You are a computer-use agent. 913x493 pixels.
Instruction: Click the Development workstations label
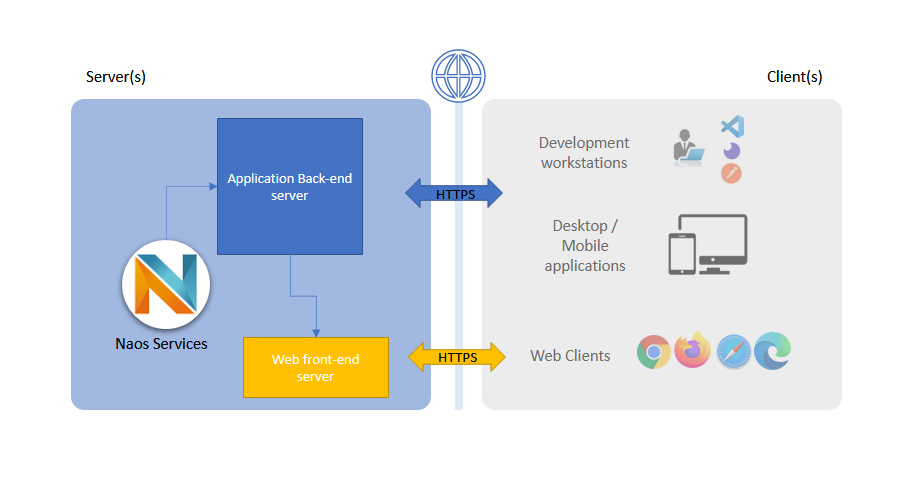pyautogui.click(x=584, y=152)
